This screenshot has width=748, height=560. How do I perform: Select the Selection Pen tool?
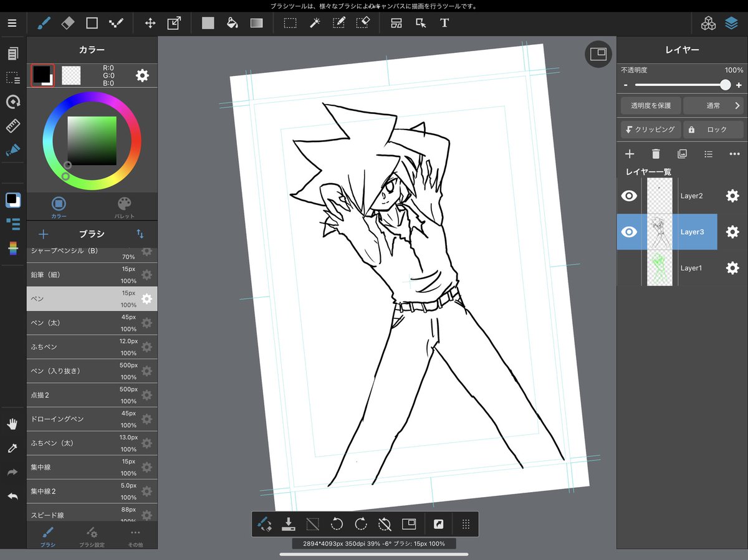tap(339, 23)
